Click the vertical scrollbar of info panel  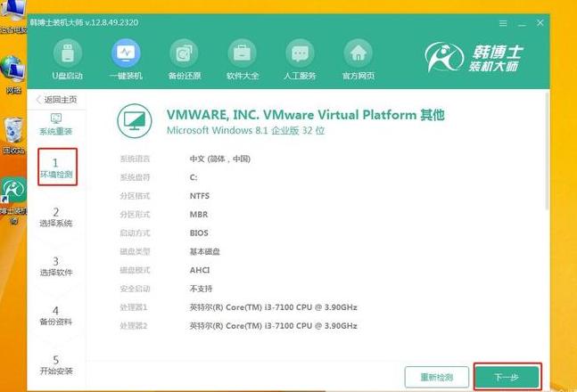pos(548,151)
